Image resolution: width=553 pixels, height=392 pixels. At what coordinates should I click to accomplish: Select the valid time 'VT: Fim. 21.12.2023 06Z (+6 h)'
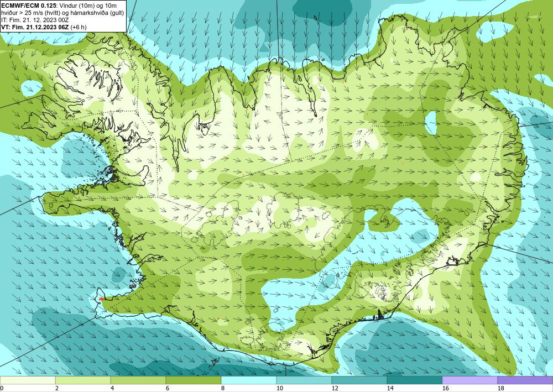click(44, 27)
